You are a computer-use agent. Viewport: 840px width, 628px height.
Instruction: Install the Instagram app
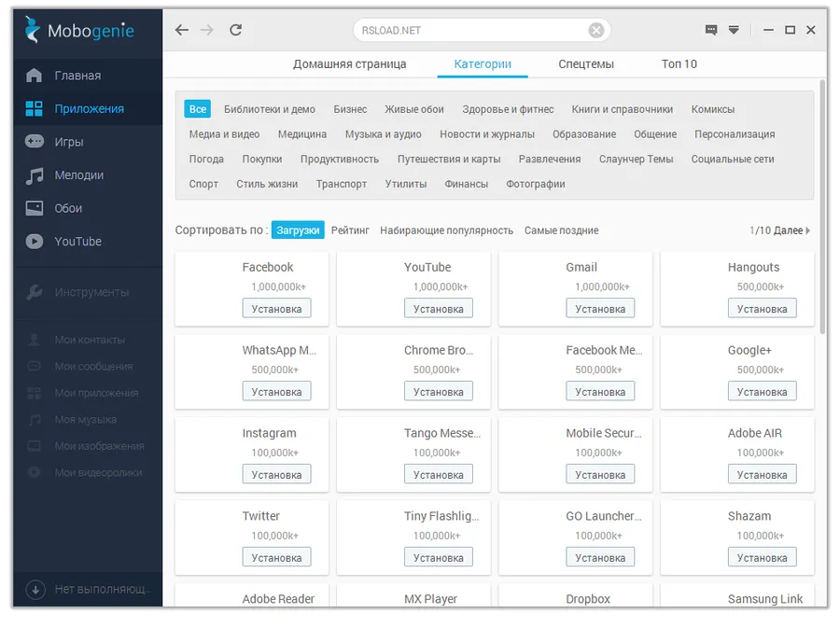click(276, 474)
